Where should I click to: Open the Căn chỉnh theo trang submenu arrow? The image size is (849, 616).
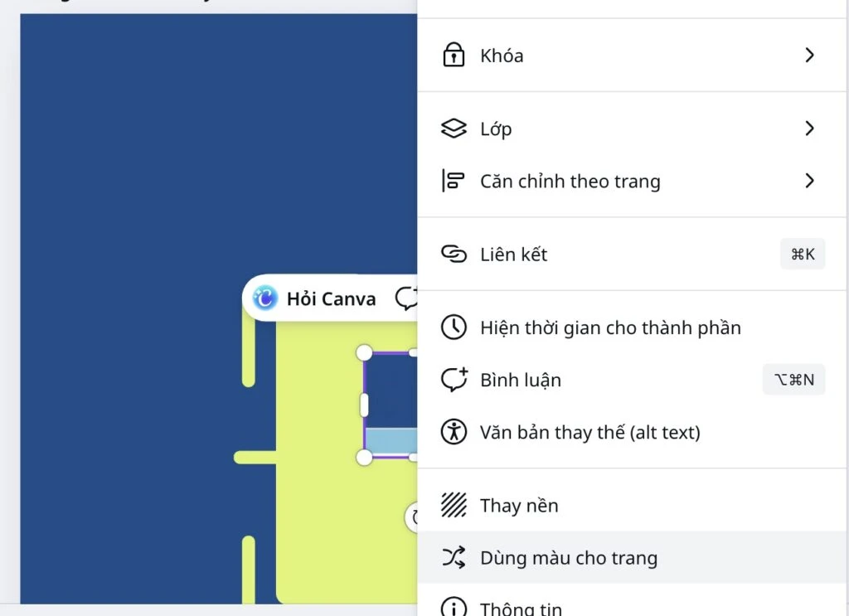(810, 181)
